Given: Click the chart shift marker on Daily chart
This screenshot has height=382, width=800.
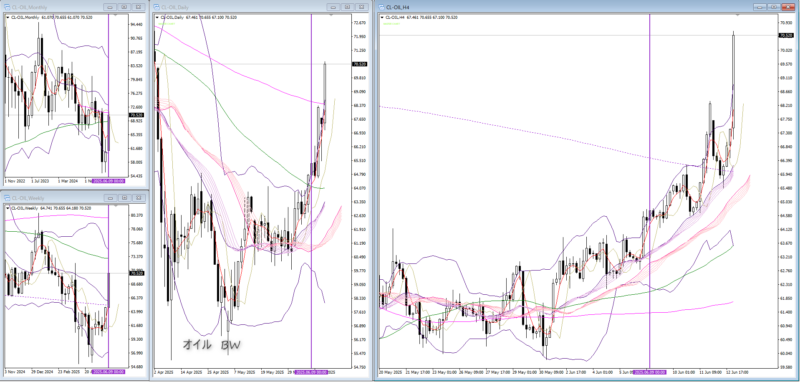Looking at the screenshot, I should pos(330,16).
